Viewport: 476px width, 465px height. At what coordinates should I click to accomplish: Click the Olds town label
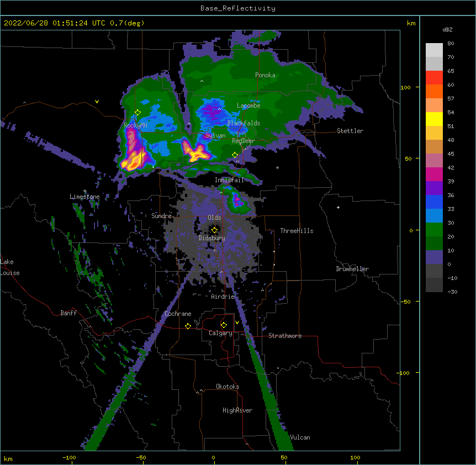pos(214,218)
